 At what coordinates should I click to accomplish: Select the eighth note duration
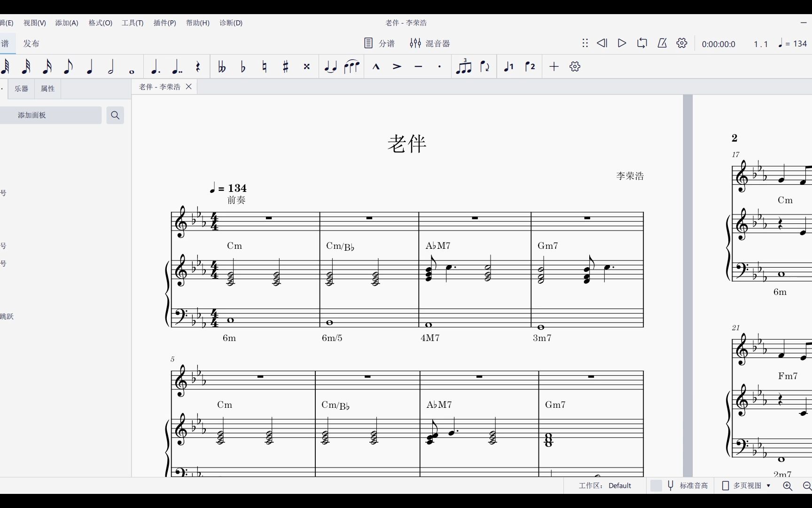[x=68, y=67]
